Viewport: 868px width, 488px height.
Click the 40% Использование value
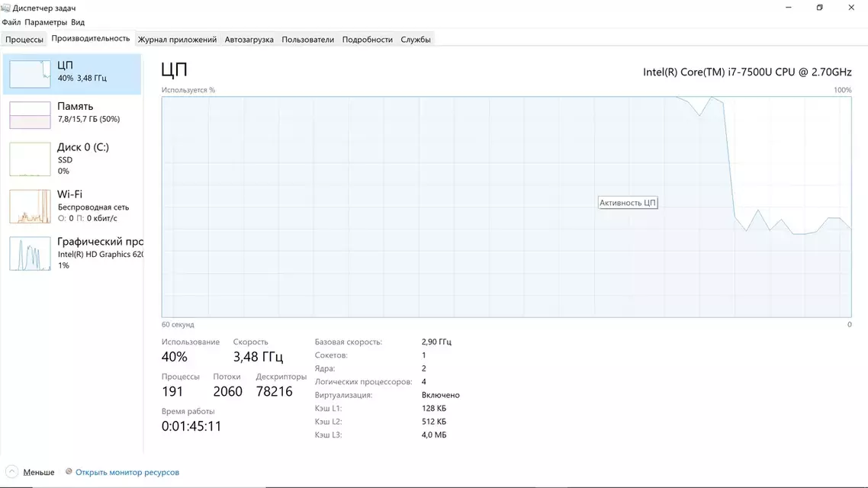coord(175,357)
